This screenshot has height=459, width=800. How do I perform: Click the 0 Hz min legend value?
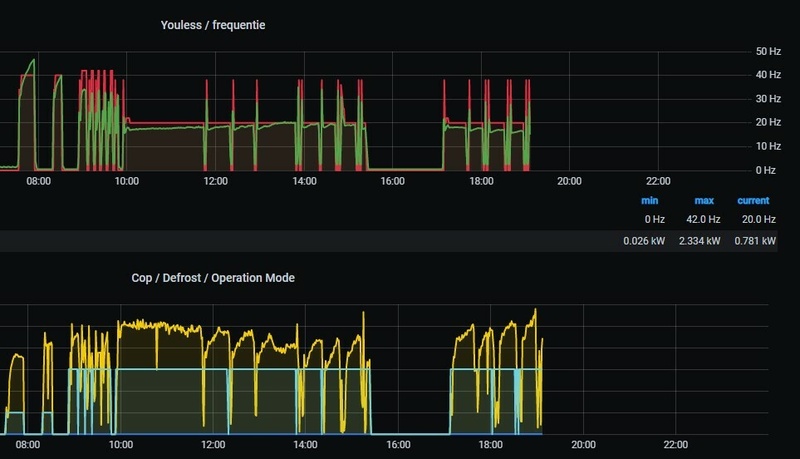point(655,219)
